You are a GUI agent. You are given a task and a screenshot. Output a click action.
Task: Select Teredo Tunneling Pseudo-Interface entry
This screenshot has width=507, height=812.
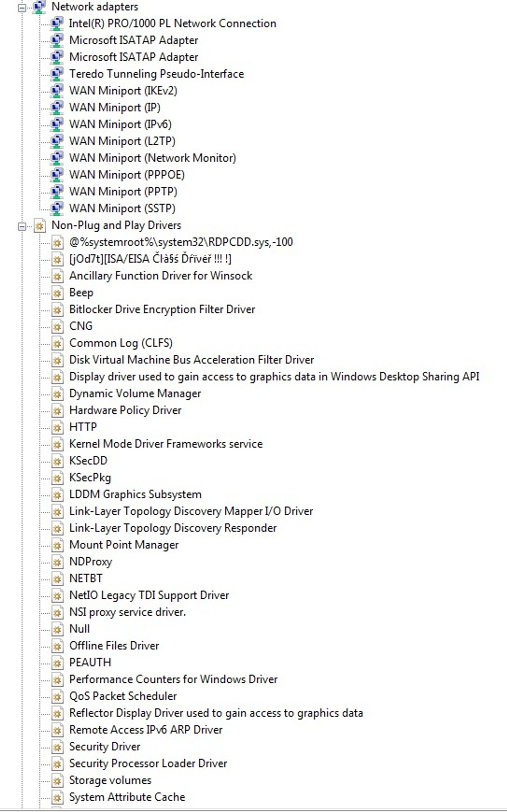[157, 74]
